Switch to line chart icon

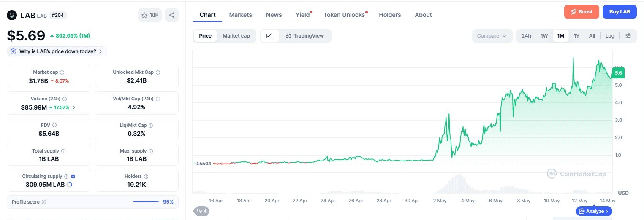(x=269, y=36)
